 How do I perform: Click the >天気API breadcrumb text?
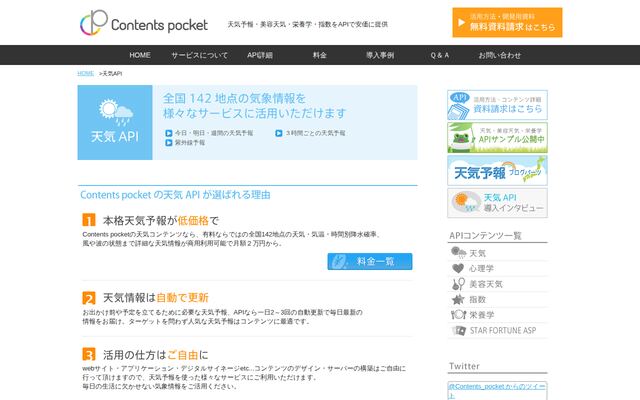(x=110, y=73)
